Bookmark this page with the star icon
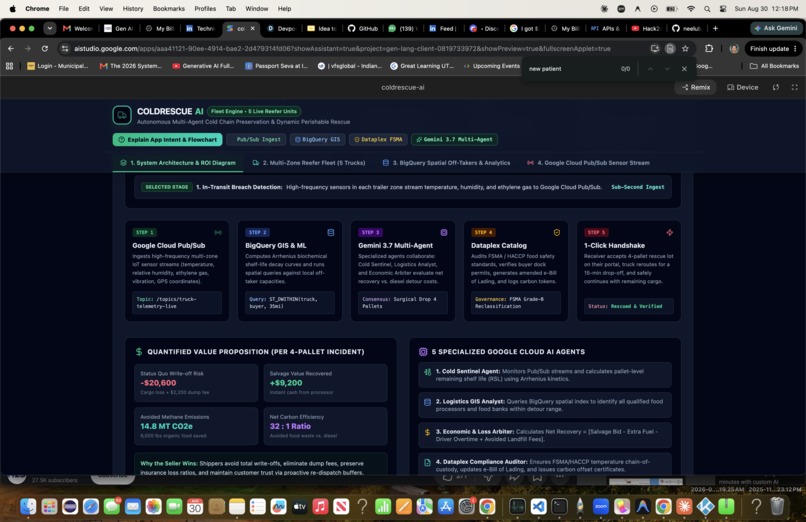The image size is (806, 522). (x=685, y=48)
